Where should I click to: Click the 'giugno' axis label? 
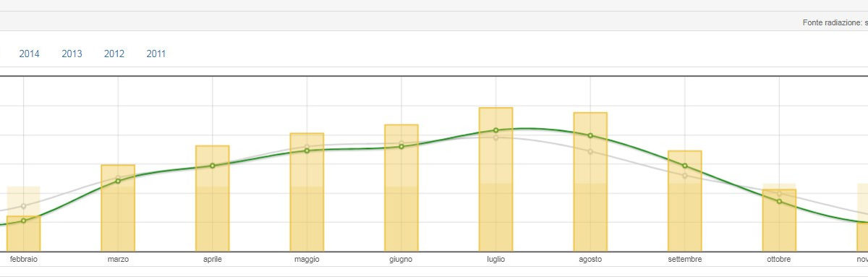401,259
